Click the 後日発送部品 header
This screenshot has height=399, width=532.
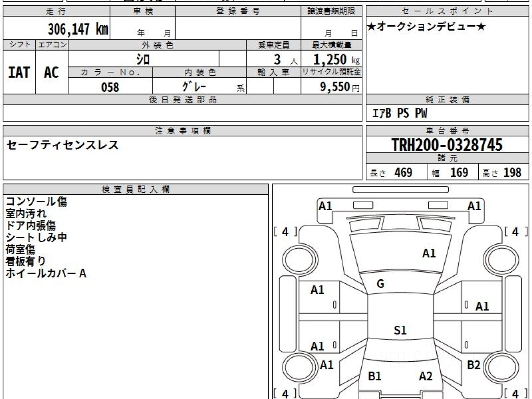click(182, 100)
